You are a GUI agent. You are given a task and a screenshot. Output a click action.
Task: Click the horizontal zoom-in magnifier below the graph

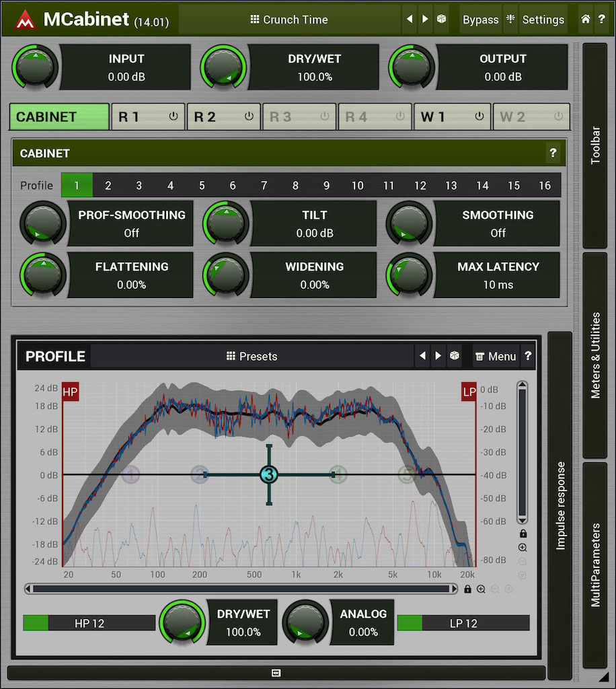(481, 589)
